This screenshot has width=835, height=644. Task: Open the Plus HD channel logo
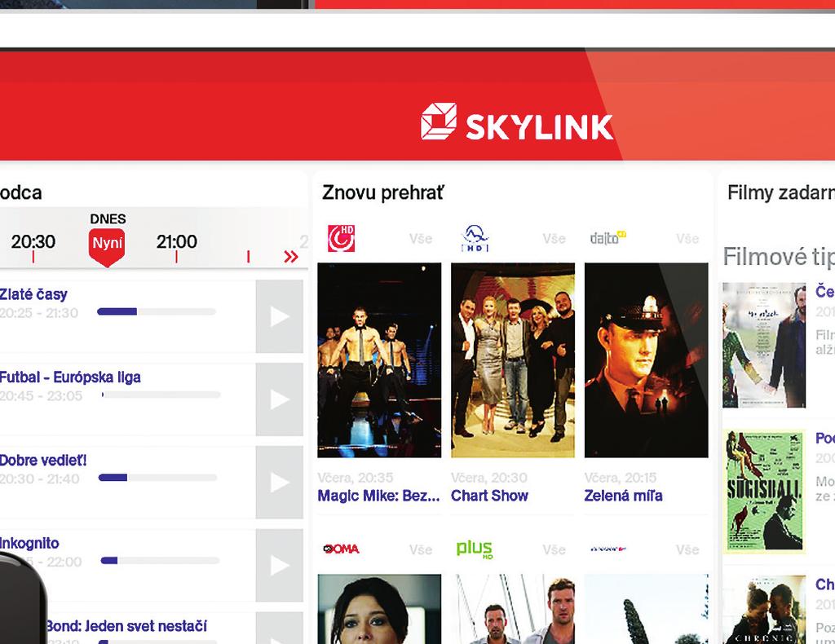[x=475, y=549]
